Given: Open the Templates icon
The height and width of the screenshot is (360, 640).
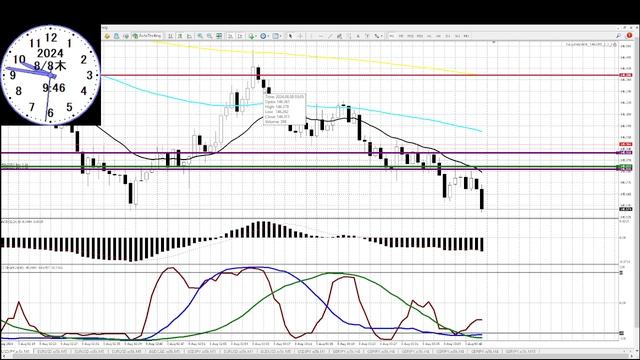Looking at the screenshot, I should [276, 36].
